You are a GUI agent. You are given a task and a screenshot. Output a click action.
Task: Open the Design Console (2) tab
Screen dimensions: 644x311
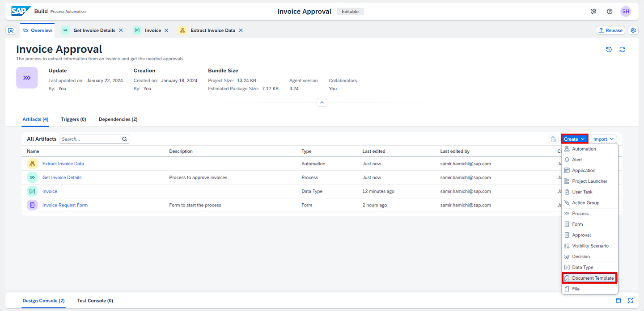click(43, 301)
